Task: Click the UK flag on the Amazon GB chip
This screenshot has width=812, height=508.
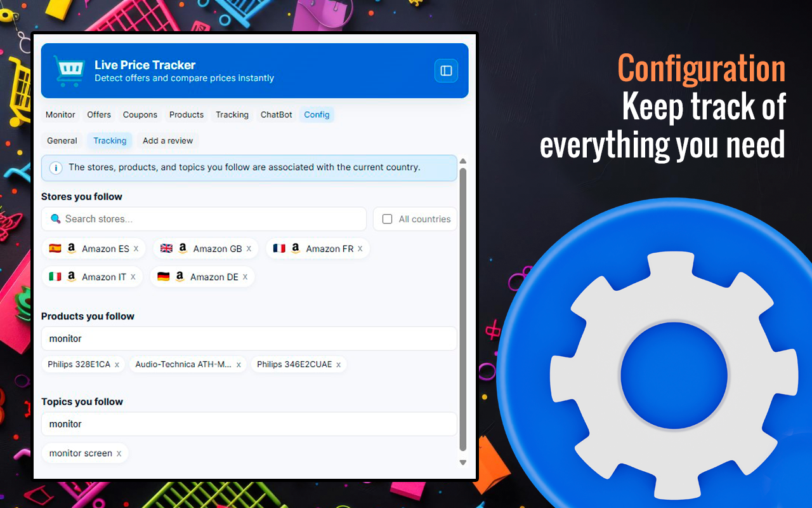Action: coord(166,248)
